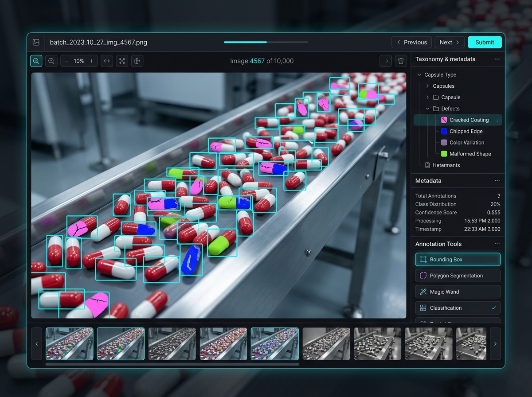The height and width of the screenshot is (397, 532).
Task: Click the zoom out magnifier icon
Action: click(x=51, y=61)
